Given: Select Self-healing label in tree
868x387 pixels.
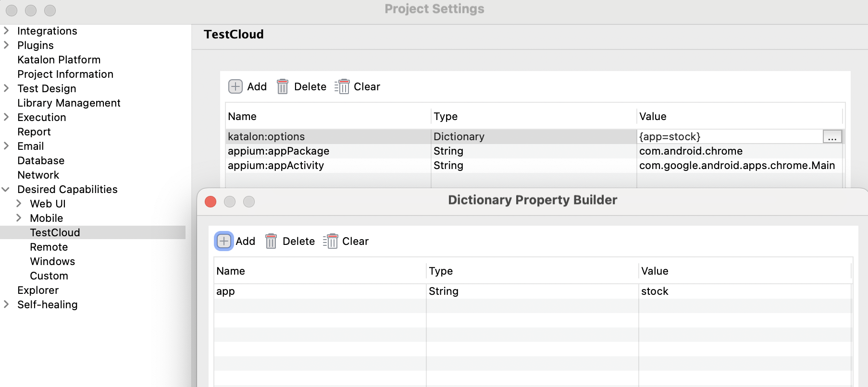Looking at the screenshot, I should 48,304.
